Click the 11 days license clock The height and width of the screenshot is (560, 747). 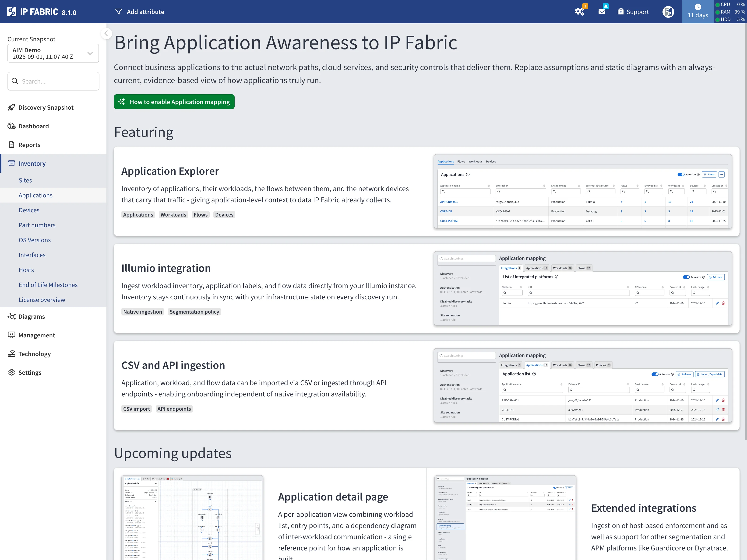pos(698,11)
